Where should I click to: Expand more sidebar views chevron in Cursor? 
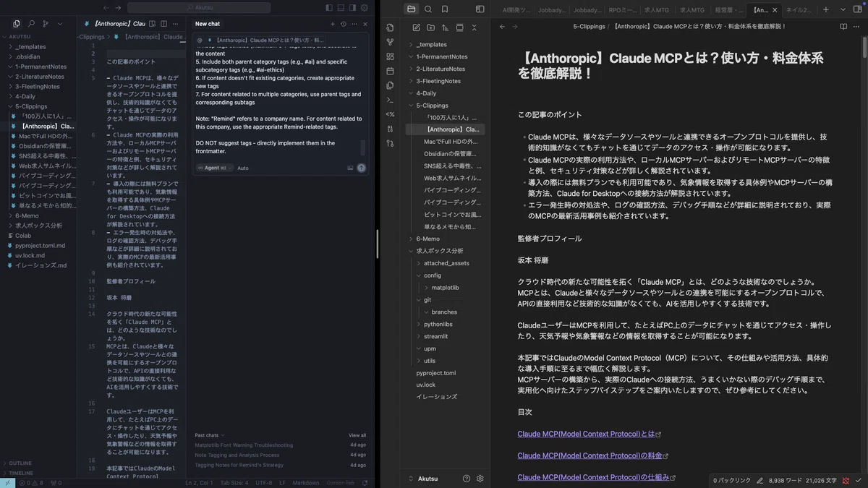pyautogui.click(x=60, y=24)
